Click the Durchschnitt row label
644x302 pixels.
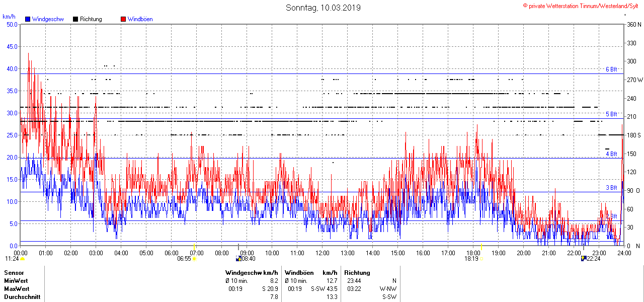(22, 297)
